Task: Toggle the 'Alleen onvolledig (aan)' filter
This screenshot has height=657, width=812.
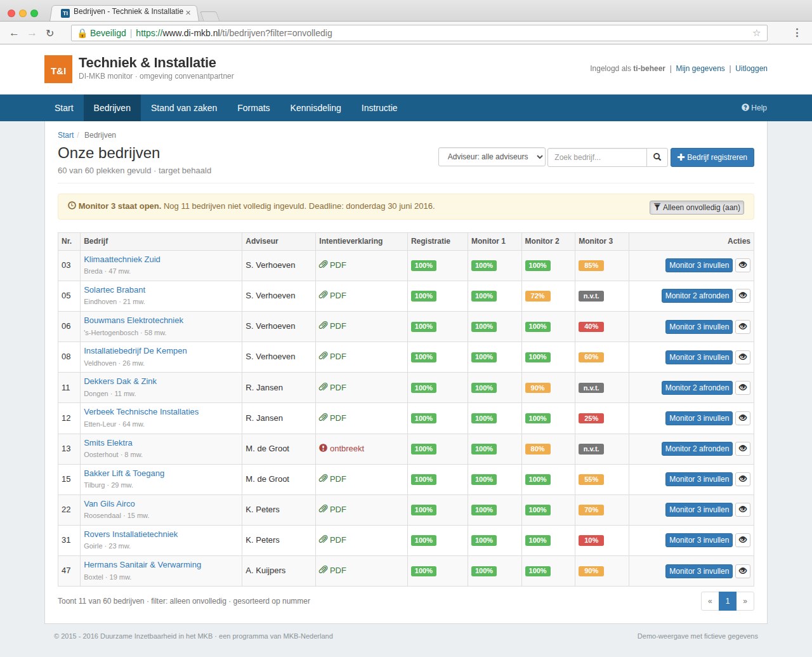Action: pos(697,208)
